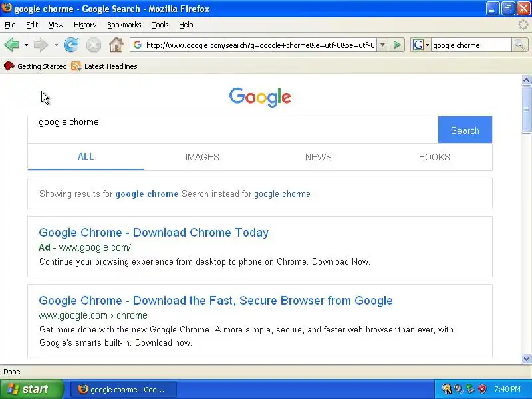Open the Edit menu
This screenshot has width=532, height=399.
pos(32,25)
